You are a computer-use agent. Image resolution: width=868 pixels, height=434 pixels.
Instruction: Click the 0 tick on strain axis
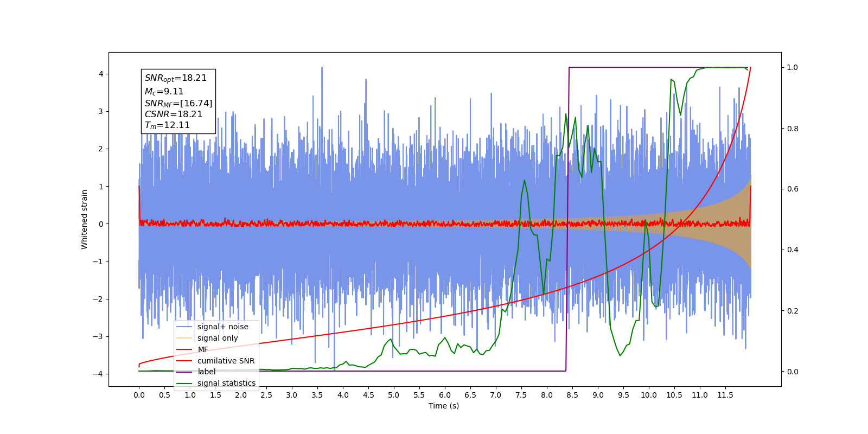coord(101,224)
